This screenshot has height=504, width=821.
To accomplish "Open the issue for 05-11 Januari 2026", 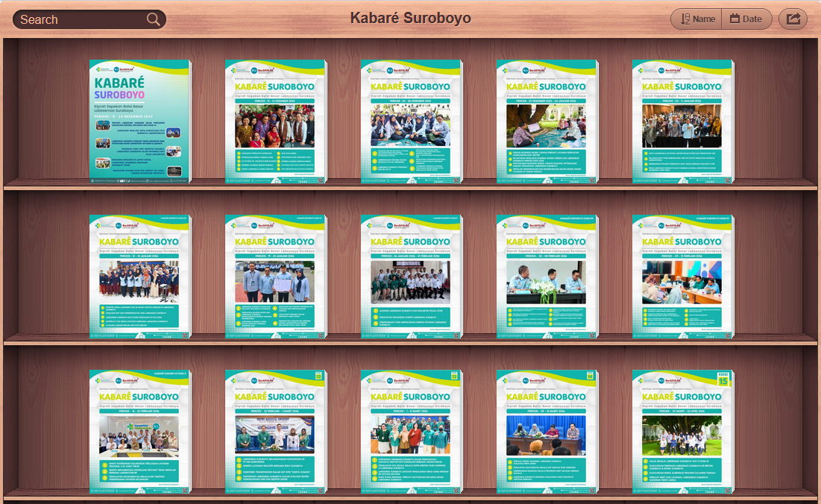I will point(683,122).
